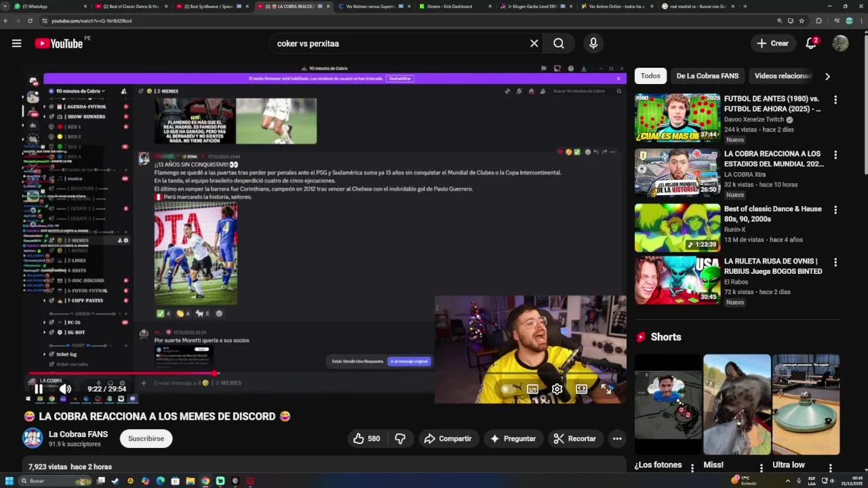Close the Best of Classic Dance tab
The width and height of the screenshot is (868, 488).
pyautogui.click(x=167, y=6)
